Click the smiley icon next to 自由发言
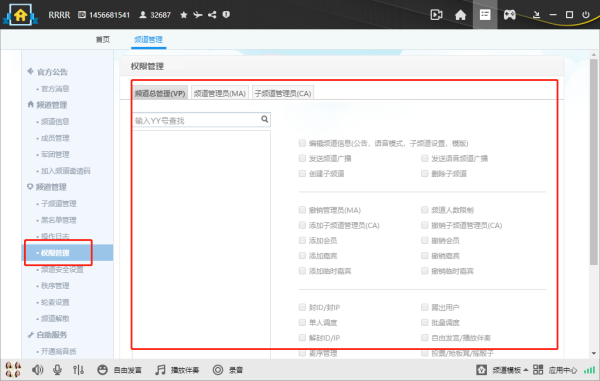 pos(102,370)
